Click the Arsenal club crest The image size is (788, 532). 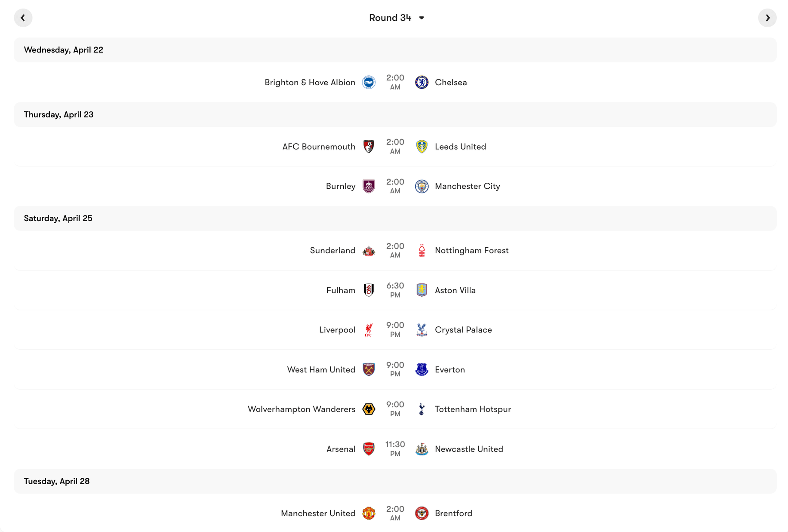(369, 449)
